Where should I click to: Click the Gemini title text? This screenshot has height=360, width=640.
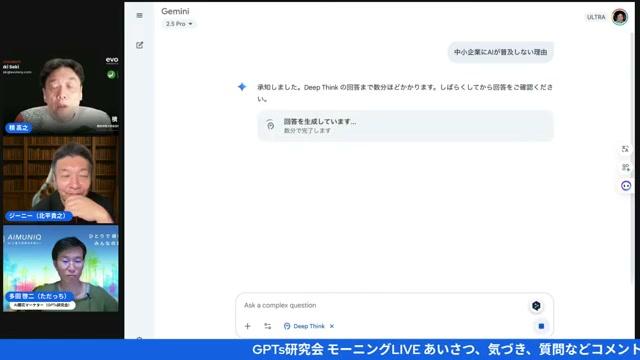[175, 11]
